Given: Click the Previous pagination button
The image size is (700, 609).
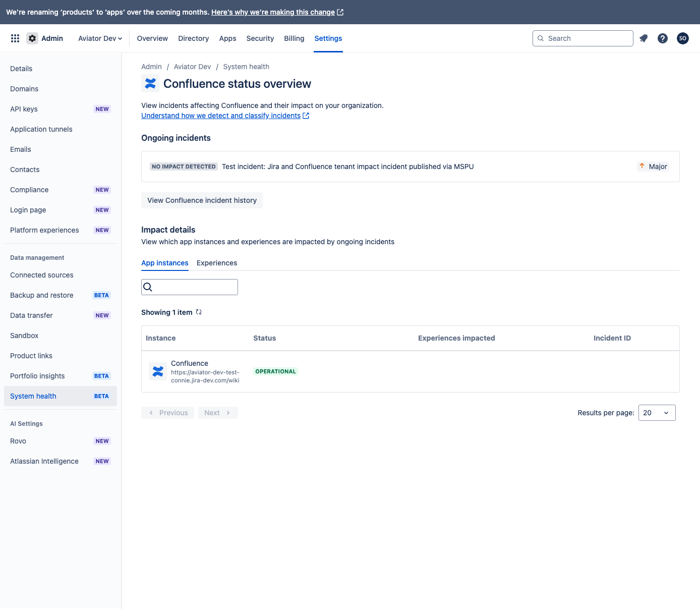Looking at the screenshot, I should point(168,413).
